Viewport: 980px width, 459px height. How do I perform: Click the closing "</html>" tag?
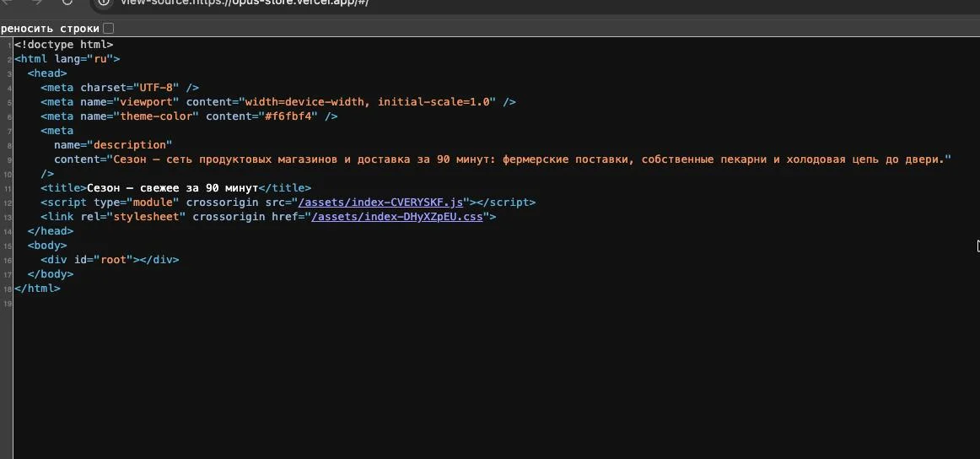[x=37, y=289]
